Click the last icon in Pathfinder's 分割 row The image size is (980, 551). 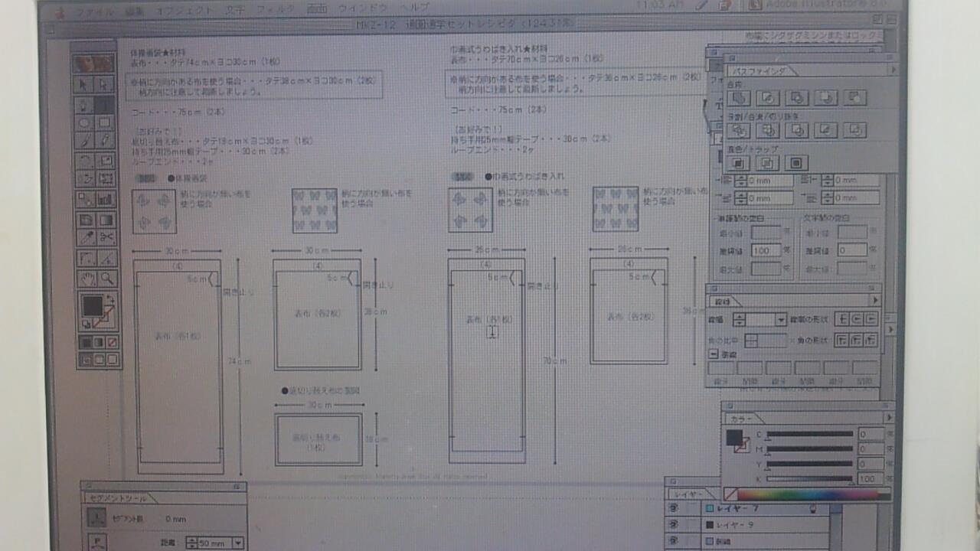854,130
